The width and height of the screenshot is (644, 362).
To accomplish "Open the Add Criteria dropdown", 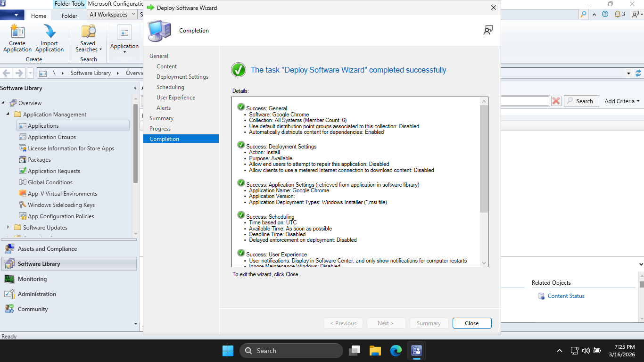I will tap(622, 101).
